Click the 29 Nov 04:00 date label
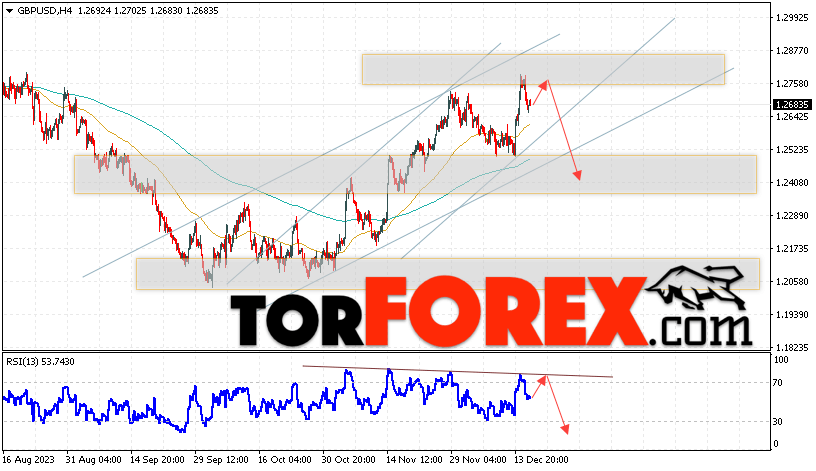Screen dimensions: 816x471 tap(477, 460)
